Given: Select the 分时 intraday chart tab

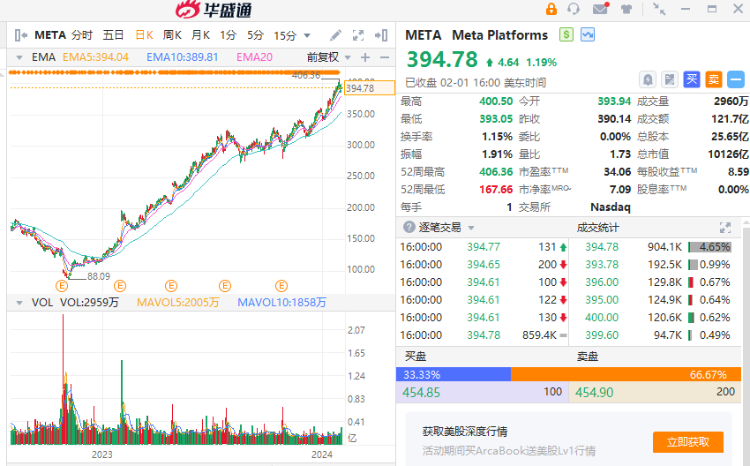Looking at the screenshot, I should (82, 34).
